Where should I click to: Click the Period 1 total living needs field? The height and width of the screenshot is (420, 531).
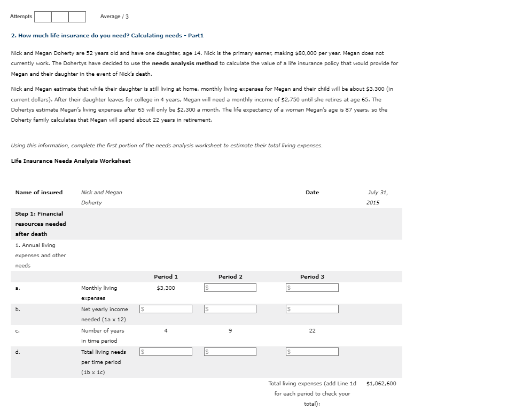point(165,351)
